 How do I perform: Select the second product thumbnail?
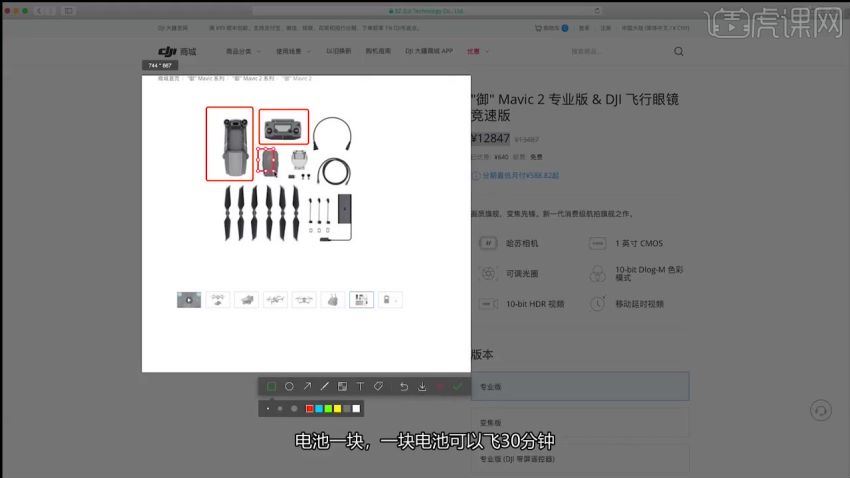tap(217, 300)
